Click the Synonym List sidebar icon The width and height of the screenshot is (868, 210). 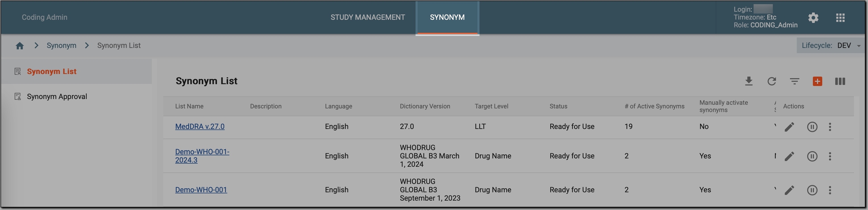click(x=18, y=71)
